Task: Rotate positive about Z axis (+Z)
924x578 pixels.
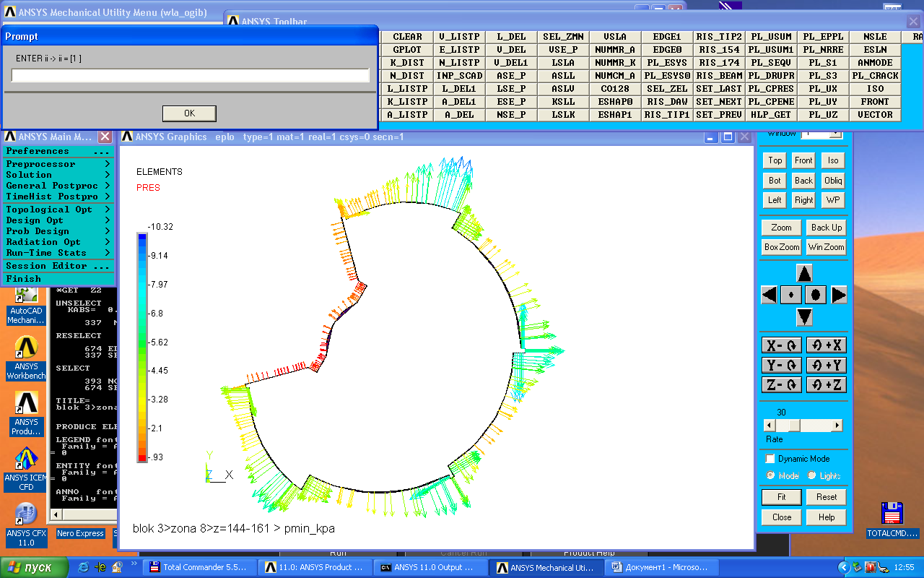Action: pyautogui.click(x=827, y=384)
